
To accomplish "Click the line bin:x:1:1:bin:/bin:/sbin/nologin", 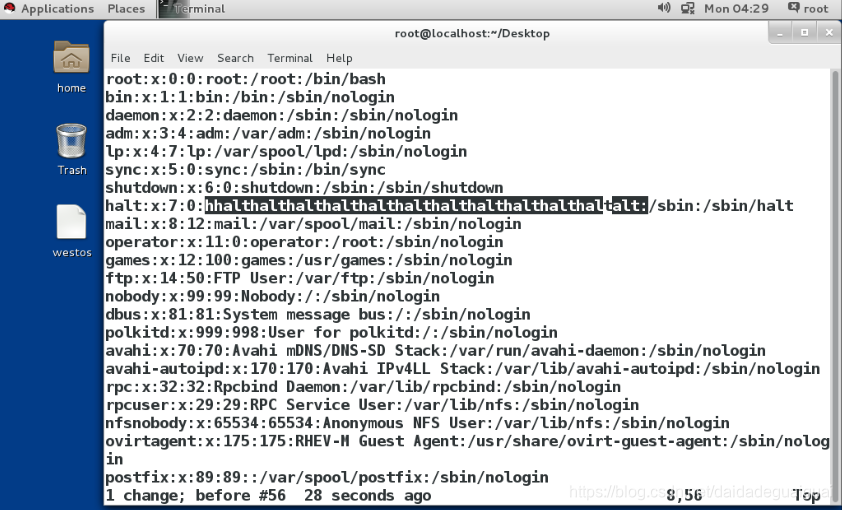I will point(250,97).
